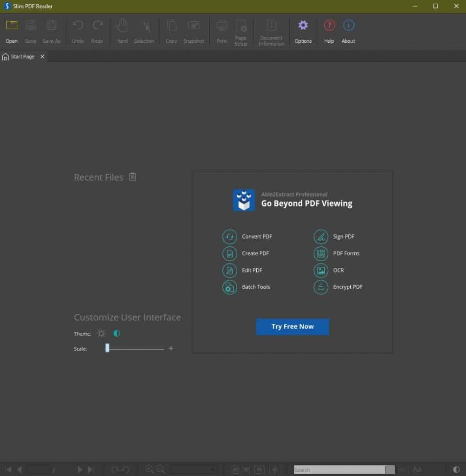
Task: Open the Options gear
Action: tap(303, 26)
